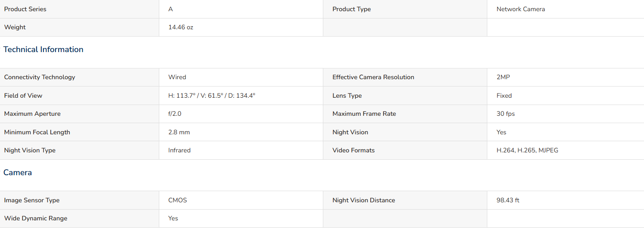
Task: Select the Night Vision Type label
Action: [30, 150]
